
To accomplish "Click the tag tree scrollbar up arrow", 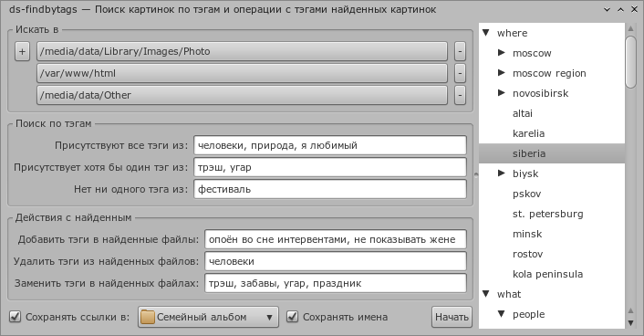I will coord(631,28).
